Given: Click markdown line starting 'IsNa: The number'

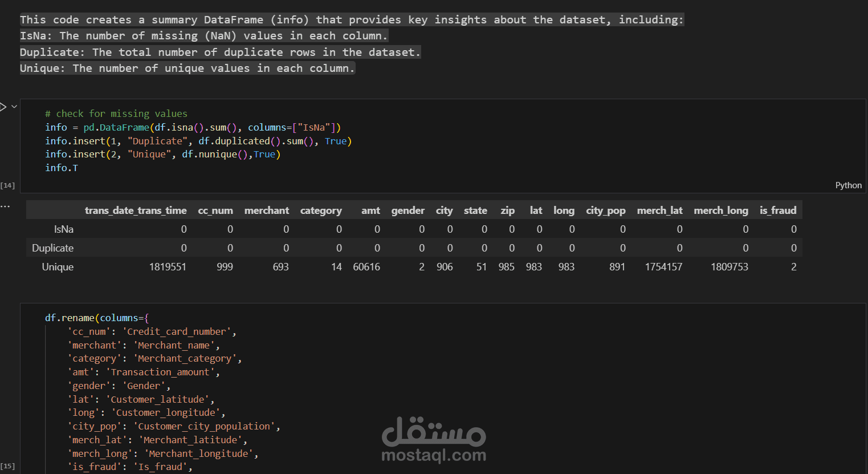Looking at the screenshot, I should [203, 35].
